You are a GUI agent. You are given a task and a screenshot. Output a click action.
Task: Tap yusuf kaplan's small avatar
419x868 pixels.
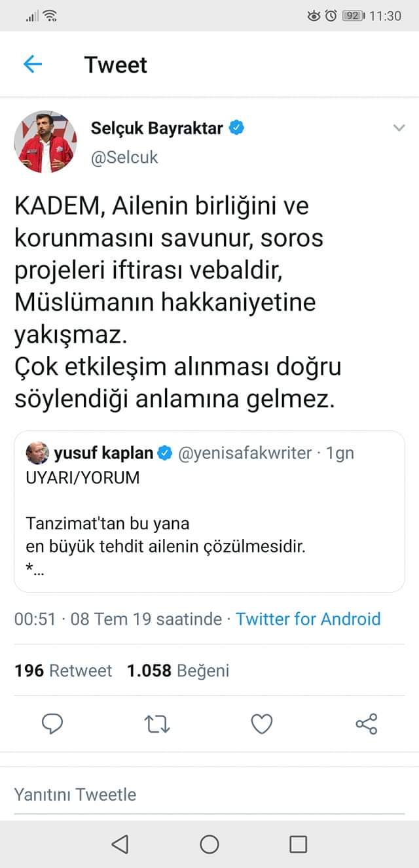click(36, 453)
